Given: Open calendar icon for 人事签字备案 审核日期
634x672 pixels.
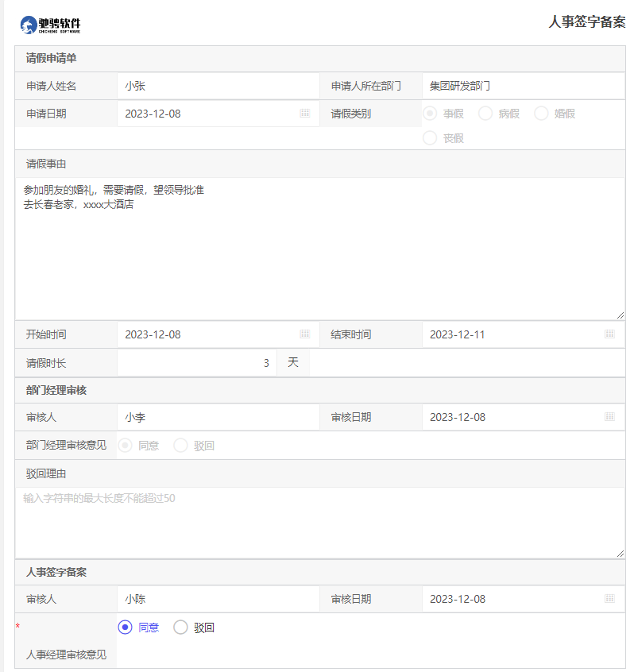Looking at the screenshot, I should tap(609, 599).
